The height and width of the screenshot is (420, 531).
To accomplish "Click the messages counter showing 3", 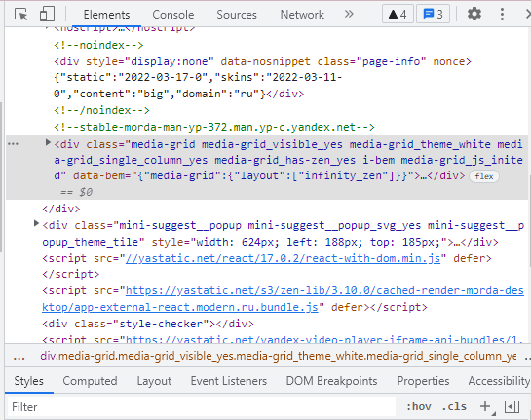I will (x=433, y=15).
